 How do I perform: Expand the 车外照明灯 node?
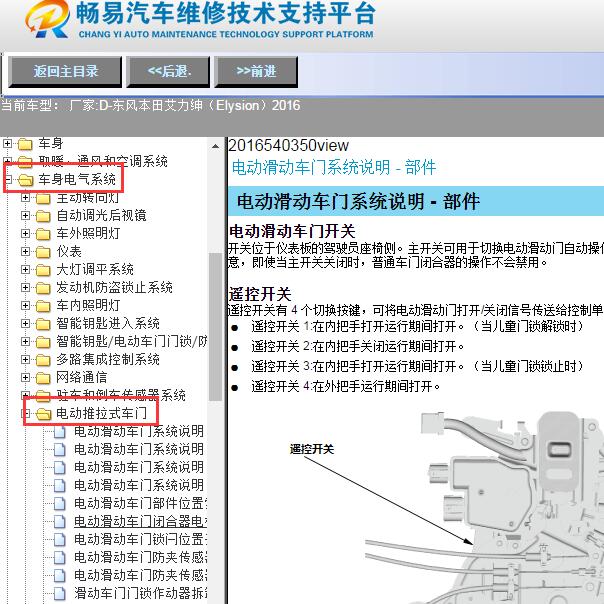click(x=25, y=233)
